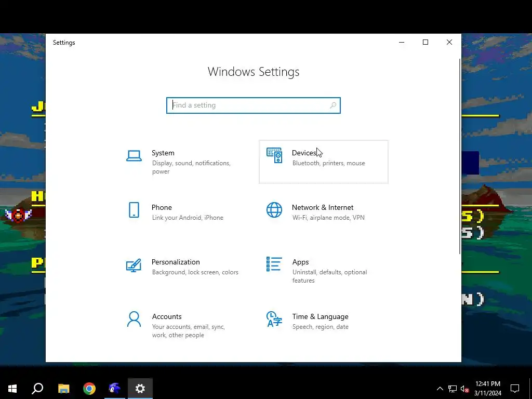The width and height of the screenshot is (532, 399).
Task: Click the Personalization paintbrush icon
Action: coord(134,265)
